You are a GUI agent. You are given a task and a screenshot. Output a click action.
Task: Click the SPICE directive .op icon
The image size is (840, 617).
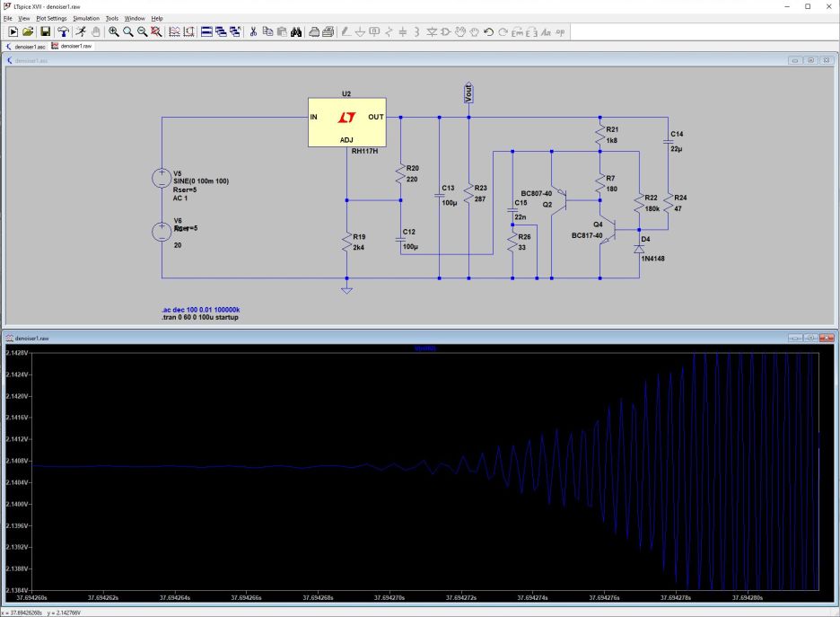560,32
